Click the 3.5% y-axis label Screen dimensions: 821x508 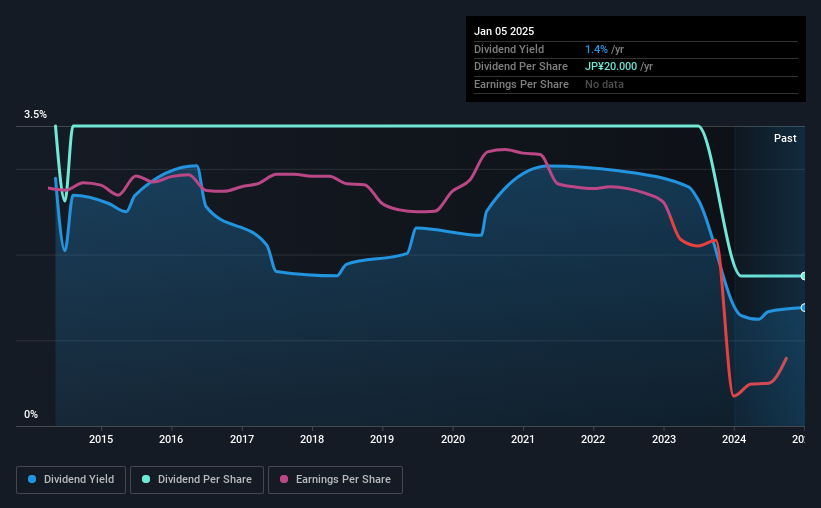coord(35,114)
